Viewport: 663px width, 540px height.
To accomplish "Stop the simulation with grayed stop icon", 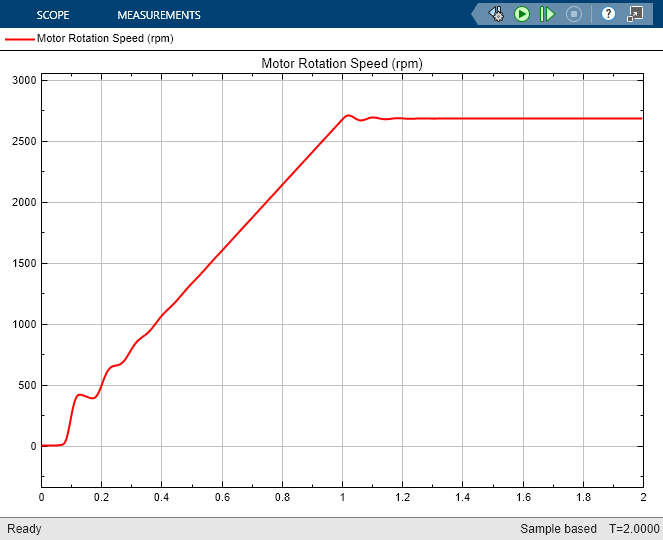I will click(574, 14).
